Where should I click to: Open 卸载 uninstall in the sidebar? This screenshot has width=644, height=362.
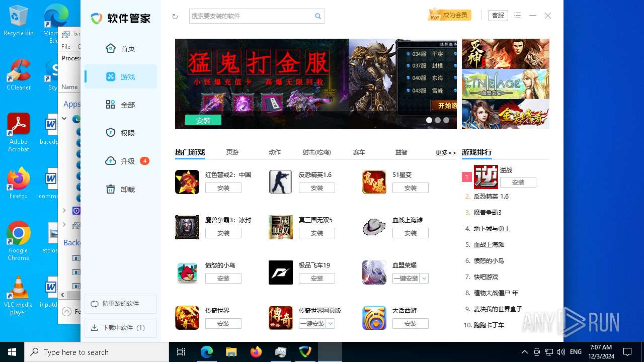[121, 189]
